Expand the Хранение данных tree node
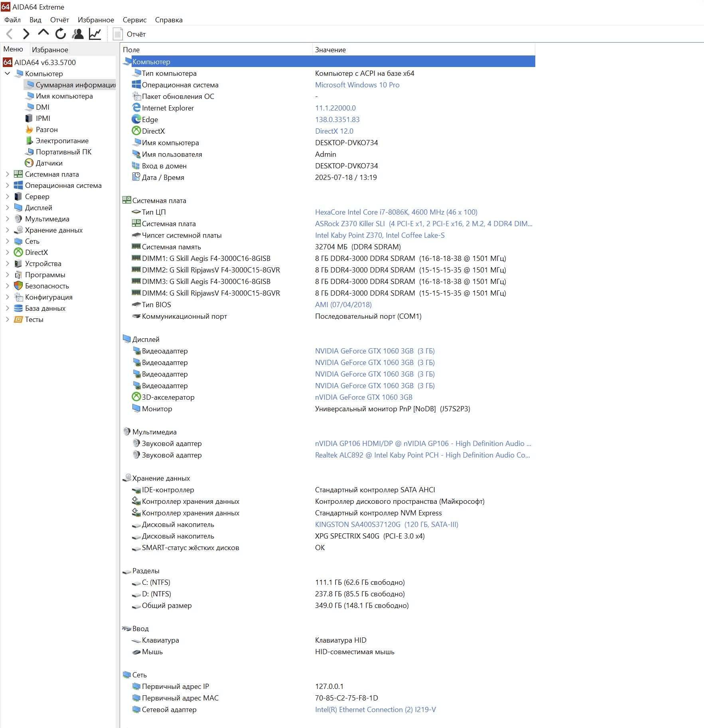704x728 pixels. point(7,230)
